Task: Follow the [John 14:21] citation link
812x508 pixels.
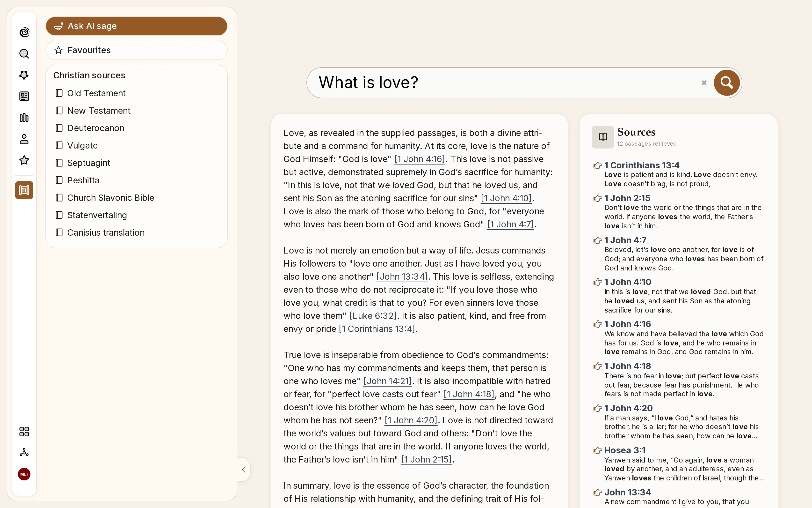Action: click(x=388, y=381)
